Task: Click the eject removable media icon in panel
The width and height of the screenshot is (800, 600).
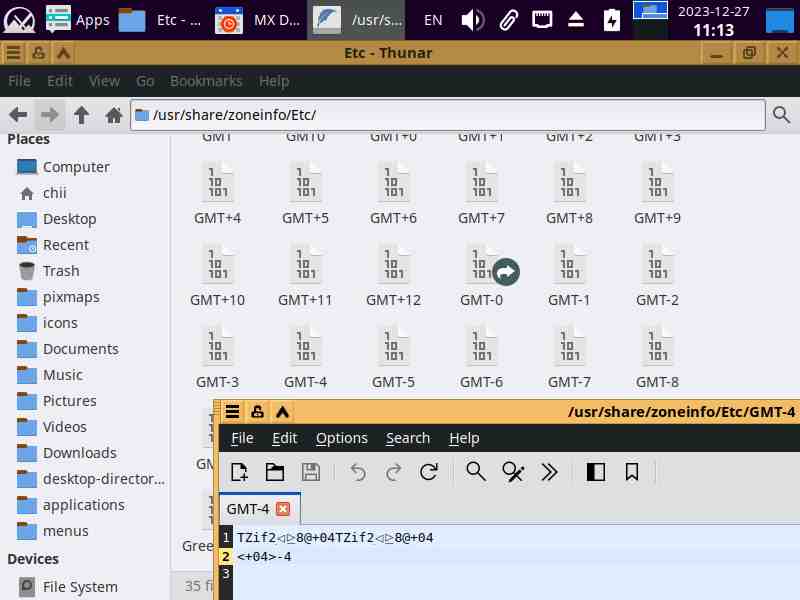Action: coord(576,20)
